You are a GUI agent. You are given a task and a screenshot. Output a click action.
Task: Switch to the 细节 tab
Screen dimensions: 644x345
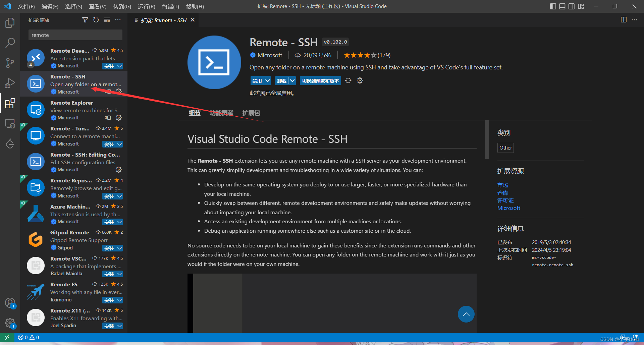[195, 113]
